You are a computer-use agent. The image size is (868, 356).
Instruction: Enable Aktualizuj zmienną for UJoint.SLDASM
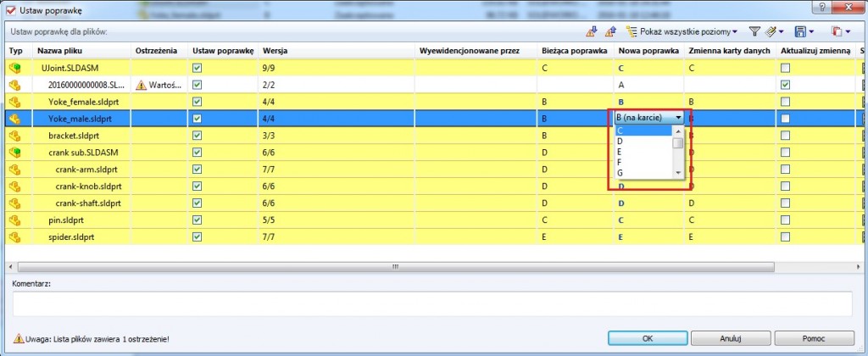point(785,68)
